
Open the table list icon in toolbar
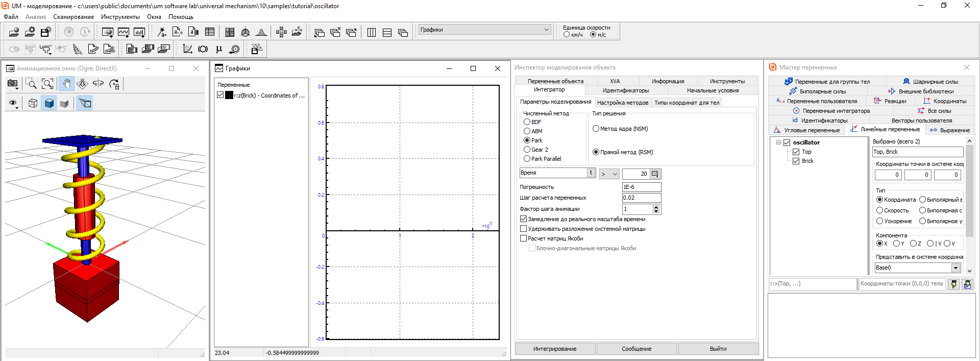tap(210, 32)
